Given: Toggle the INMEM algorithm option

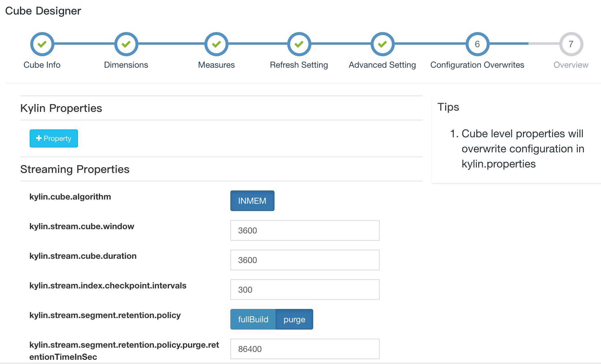Looking at the screenshot, I should click(x=252, y=201).
